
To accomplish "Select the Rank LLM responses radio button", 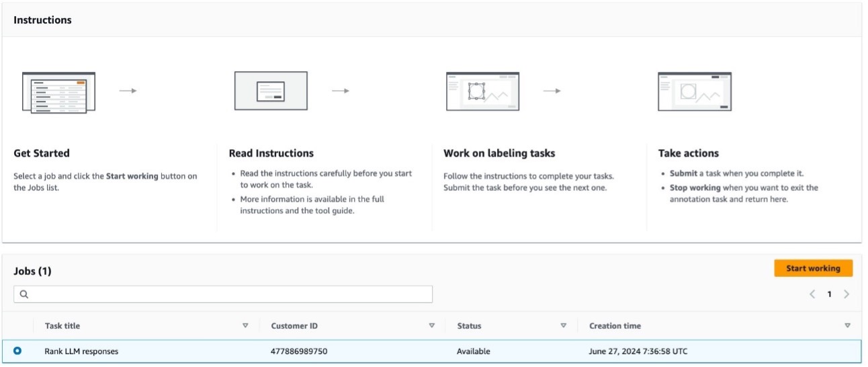I will pyautogui.click(x=17, y=351).
